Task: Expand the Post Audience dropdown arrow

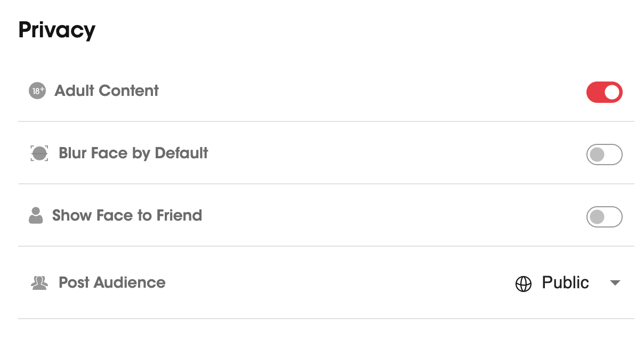Action: coord(615,283)
